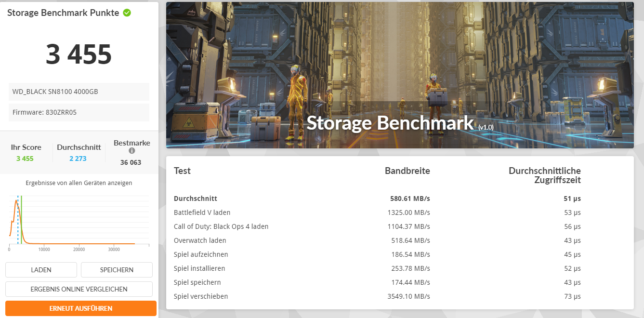Click bandwidth value 1104.37 MB/s

(408, 226)
